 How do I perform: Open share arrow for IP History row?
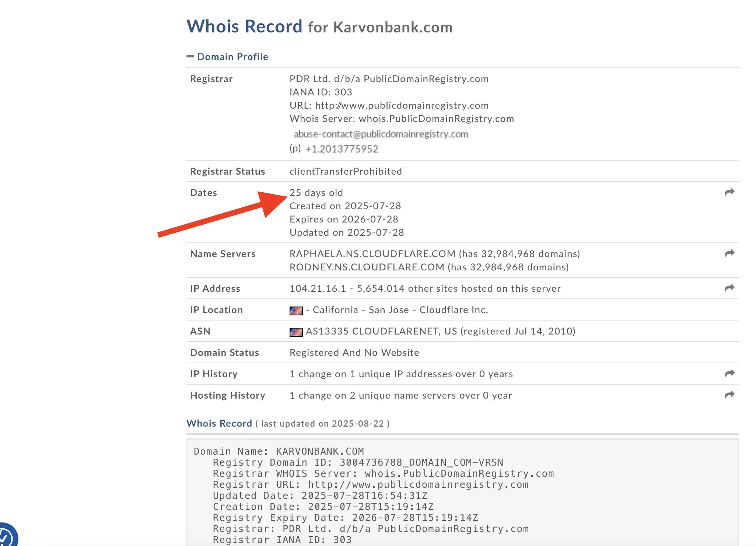point(729,374)
